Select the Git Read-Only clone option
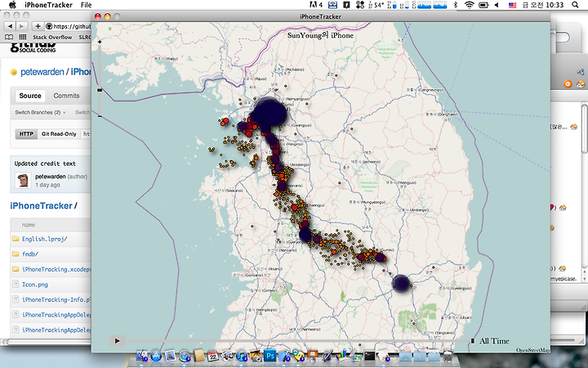The height and width of the screenshot is (368, 588). pos(59,133)
